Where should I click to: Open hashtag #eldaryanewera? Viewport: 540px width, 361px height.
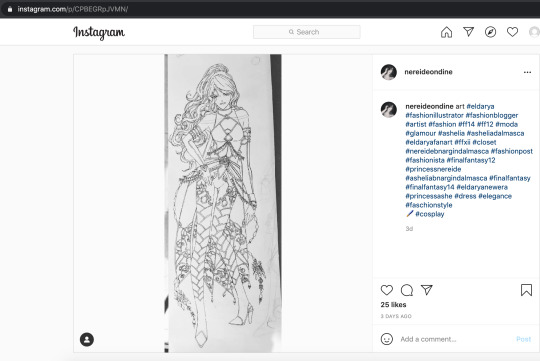pyautogui.click(x=482, y=187)
